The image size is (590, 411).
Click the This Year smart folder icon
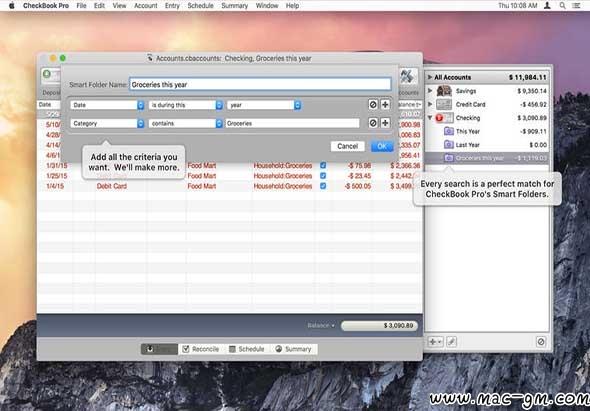tap(449, 131)
